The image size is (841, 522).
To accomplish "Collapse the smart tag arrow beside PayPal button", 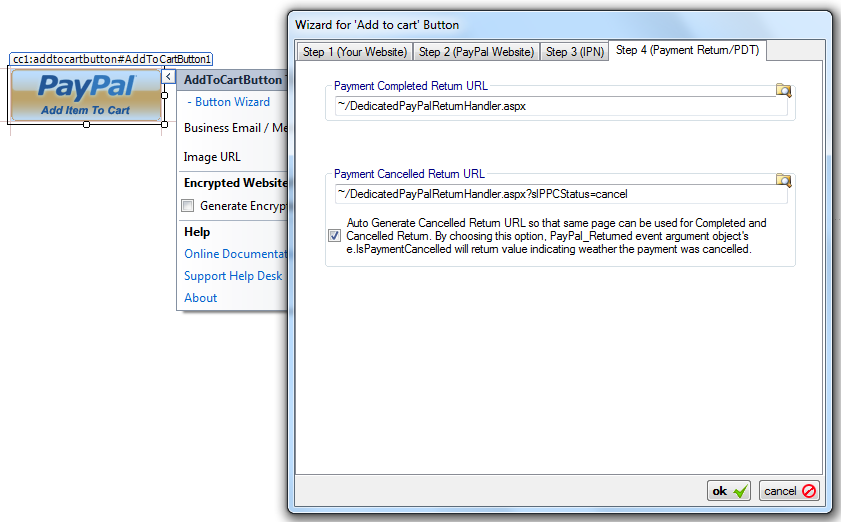I will pos(168,77).
